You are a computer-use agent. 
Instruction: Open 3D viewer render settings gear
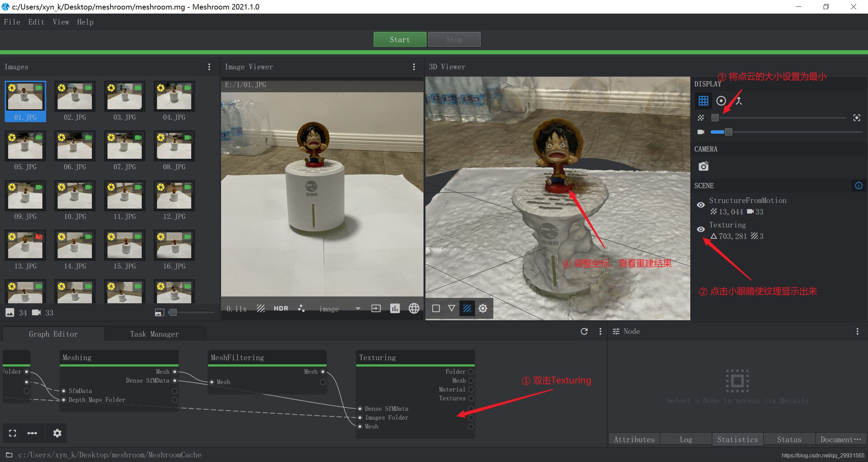coord(483,308)
